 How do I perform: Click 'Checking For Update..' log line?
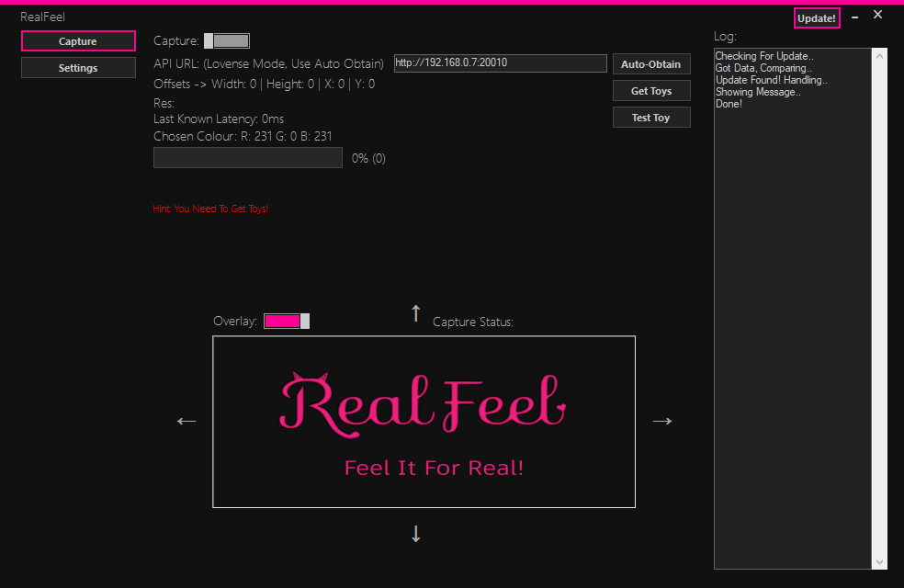(x=764, y=56)
